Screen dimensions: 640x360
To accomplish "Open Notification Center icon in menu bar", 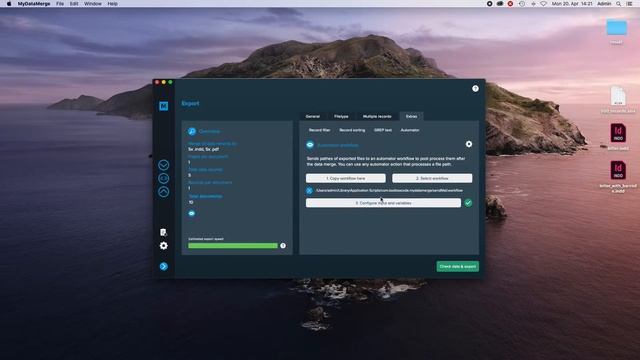I will tap(629, 4).
